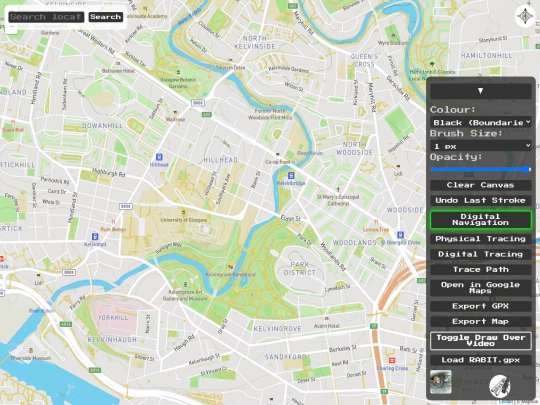
Task: Click the Rum Bongo restaurant icon
Action: pyautogui.click(x=113, y=222)
